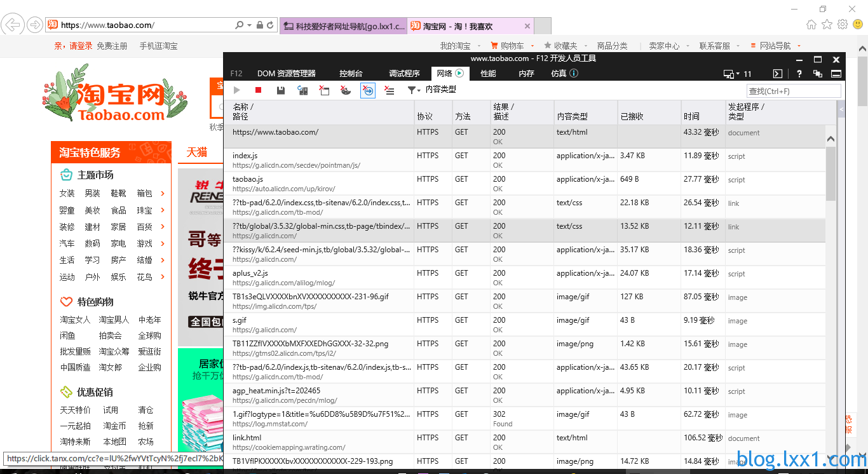This screenshot has height=474, width=868.
Task: Go forward with browser forward button
Action: point(35,25)
